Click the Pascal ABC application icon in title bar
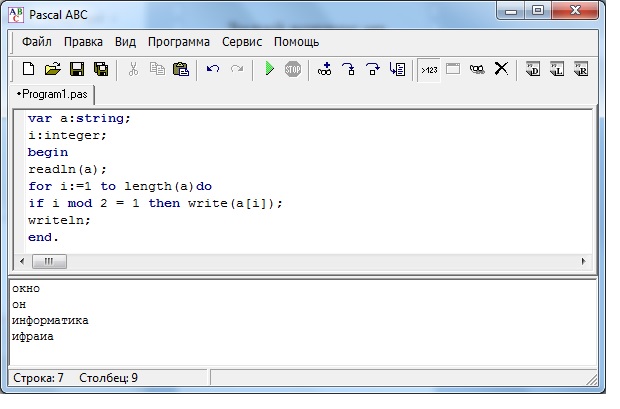Image resolution: width=620 pixels, height=409 pixels. point(16,15)
